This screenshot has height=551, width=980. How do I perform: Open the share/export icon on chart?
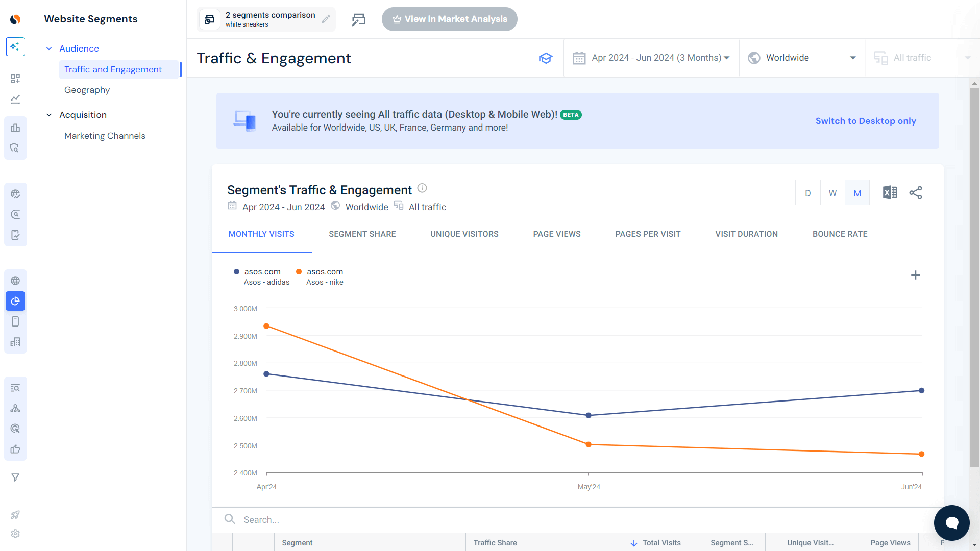[x=915, y=193]
